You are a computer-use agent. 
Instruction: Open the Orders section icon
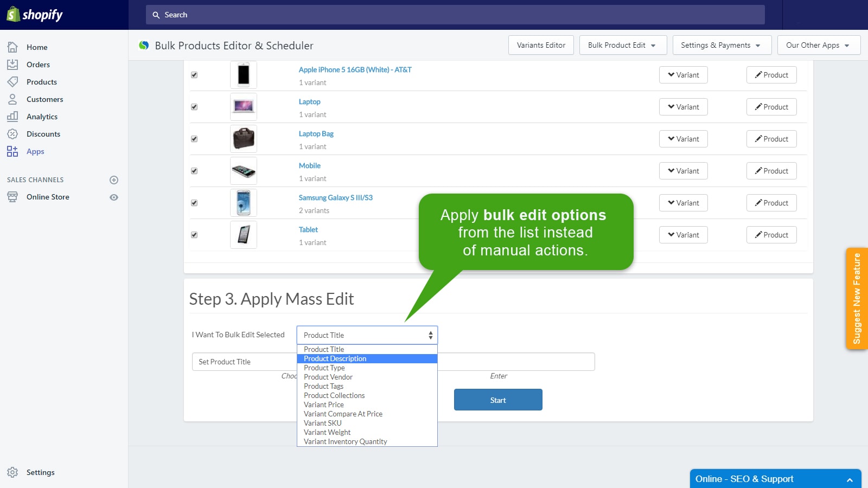click(x=12, y=65)
